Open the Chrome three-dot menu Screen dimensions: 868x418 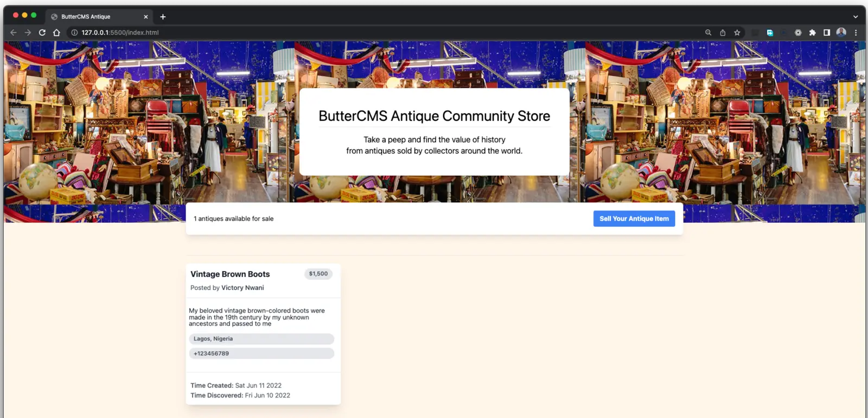pyautogui.click(x=856, y=33)
